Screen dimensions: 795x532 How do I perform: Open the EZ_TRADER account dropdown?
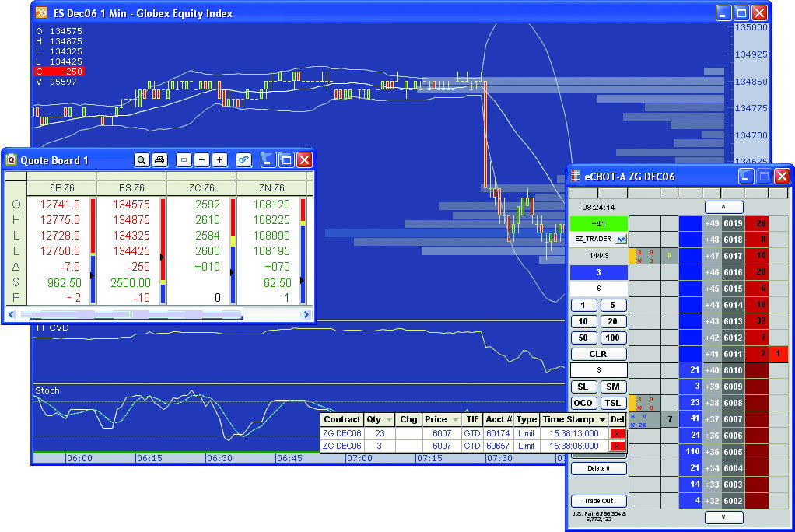[x=621, y=239]
